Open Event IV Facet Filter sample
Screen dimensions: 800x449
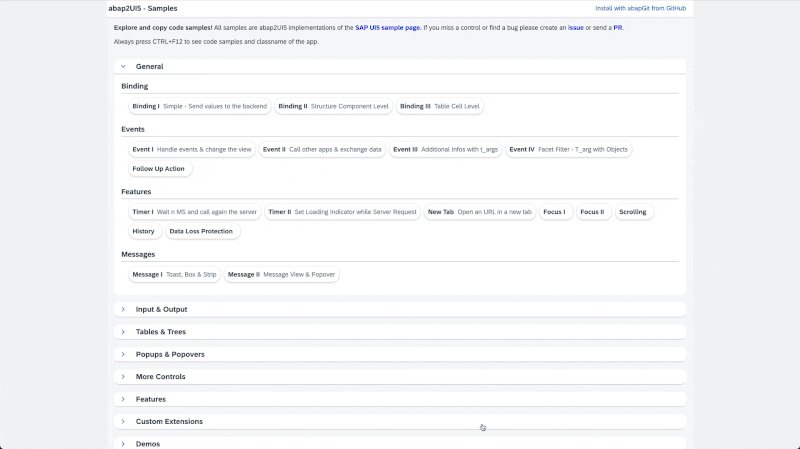point(568,149)
